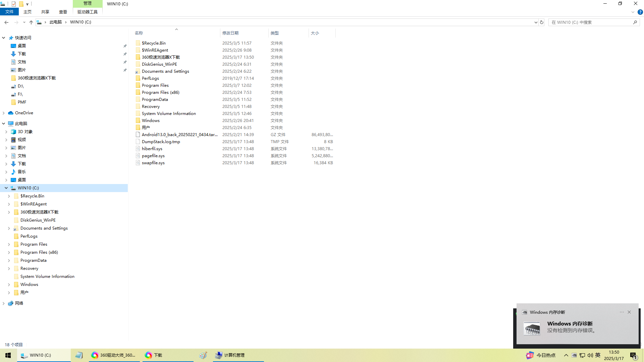This screenshot has height=362, width=644.
Task: Collapse the WIN10 (C:) tree node
Action: click(x=6, y=188)
